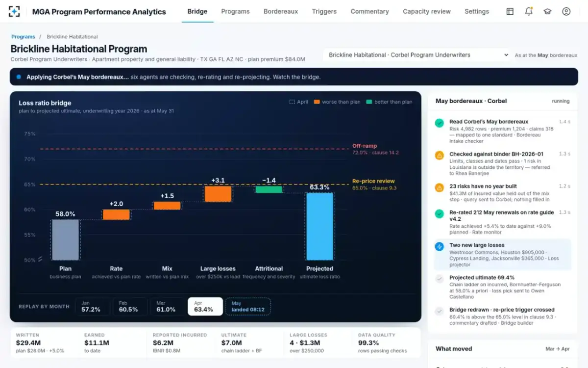The height and width of the screenshot is (368, 588).
Task: Open the layout panel icon
Action: click(x=510, y=11)
